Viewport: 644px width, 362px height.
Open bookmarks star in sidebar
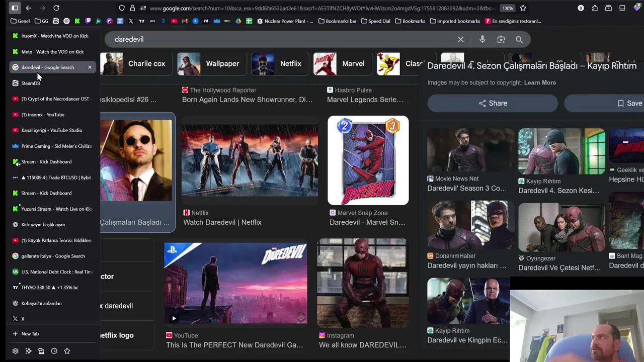pyautogui.click(x=67, y=351)
